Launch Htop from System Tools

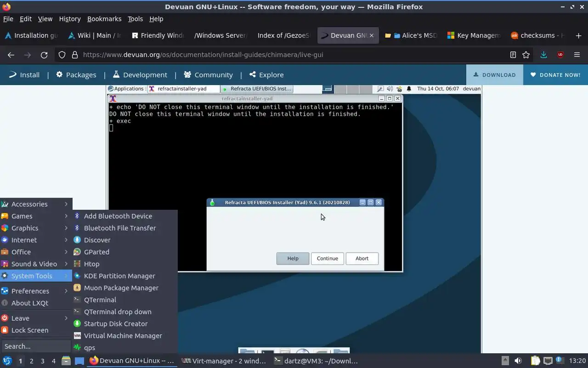pos(124,264)
